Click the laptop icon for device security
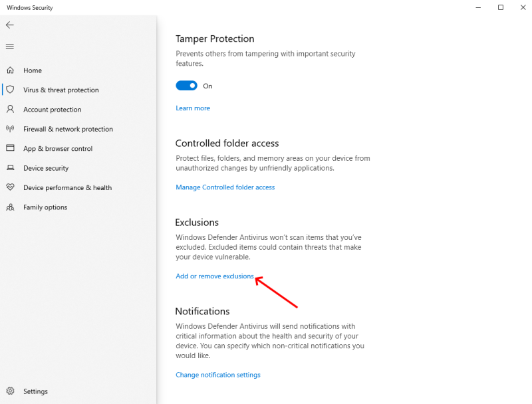The height and width of the screenshot is (404, 532). pos(11,167)
